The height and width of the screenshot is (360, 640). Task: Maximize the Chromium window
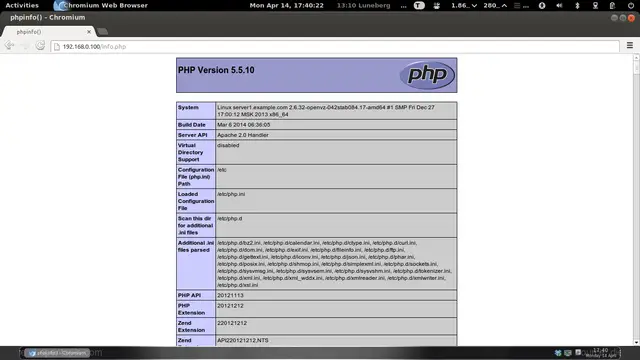point(622,18)
